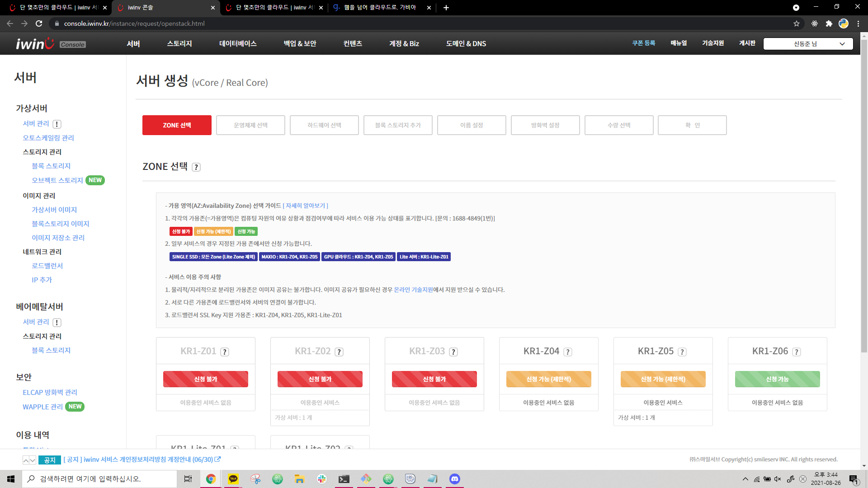This screenshot has height=488, width=868.
Task: Click the question mark beside KR1-Z06
Action: click(x=797, y=352)
